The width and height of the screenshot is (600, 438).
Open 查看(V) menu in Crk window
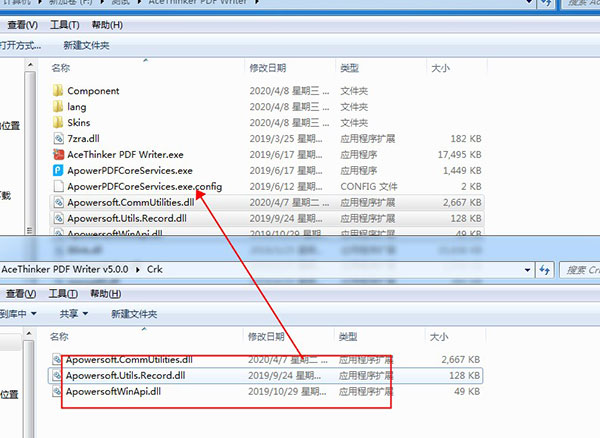point(21,294)
